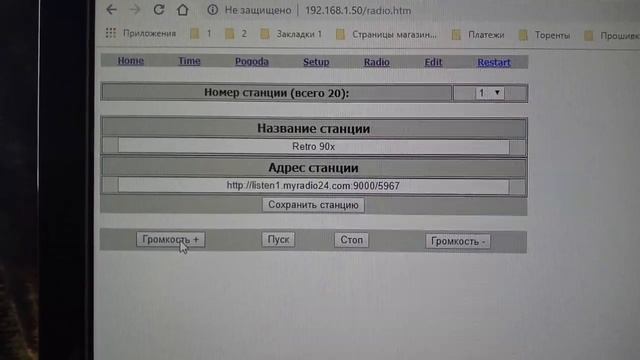Image resolution: width=640 pixels, height=360 pixels.
Task: Click the station address URL field
Action: (x=313, y=186)
